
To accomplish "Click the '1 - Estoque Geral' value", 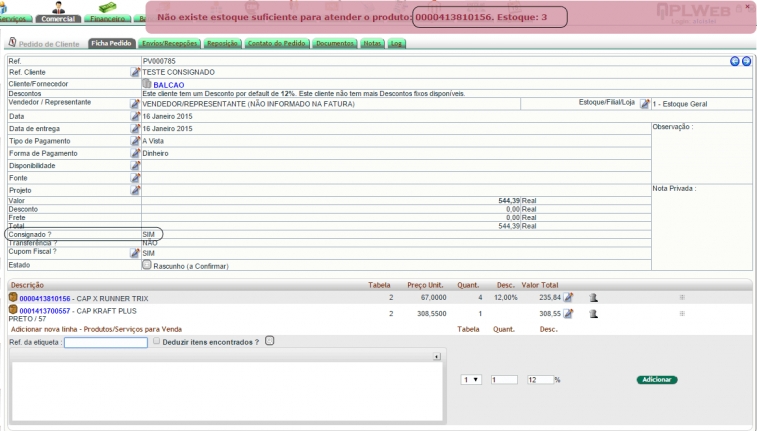I will pyautogui.click(x=680, y=104).
